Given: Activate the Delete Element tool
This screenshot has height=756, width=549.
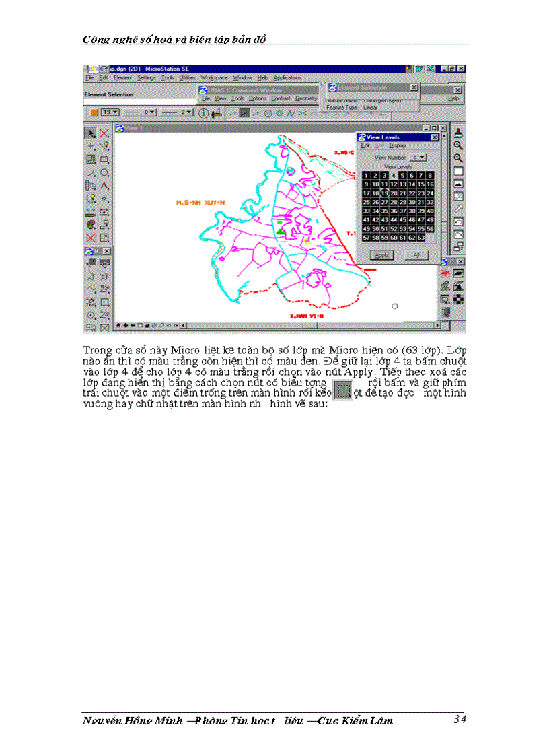Looking at the screenshot, I should [x=91, y=236].
